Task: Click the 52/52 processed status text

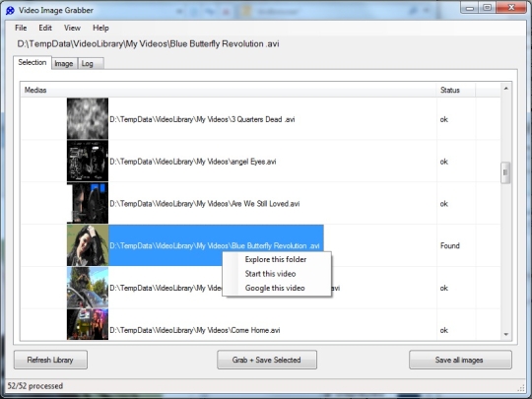Action: pyautogui.click(x=35, y=386)
